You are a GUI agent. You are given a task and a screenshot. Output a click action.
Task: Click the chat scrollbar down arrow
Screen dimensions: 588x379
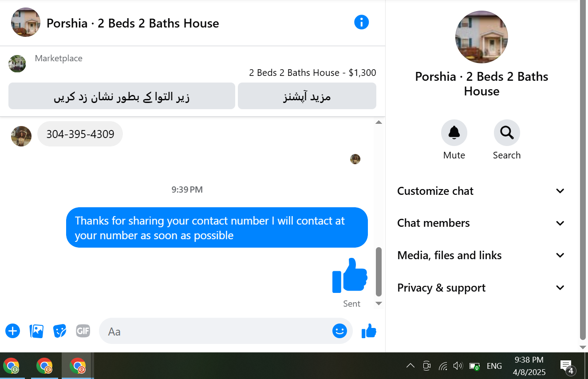click(x=379, y=304)
